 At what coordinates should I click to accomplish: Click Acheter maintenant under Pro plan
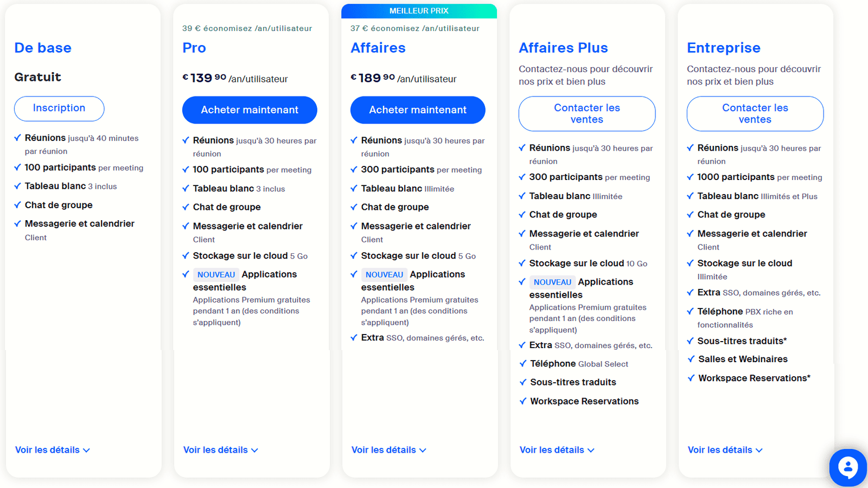(x=250, y=110)
